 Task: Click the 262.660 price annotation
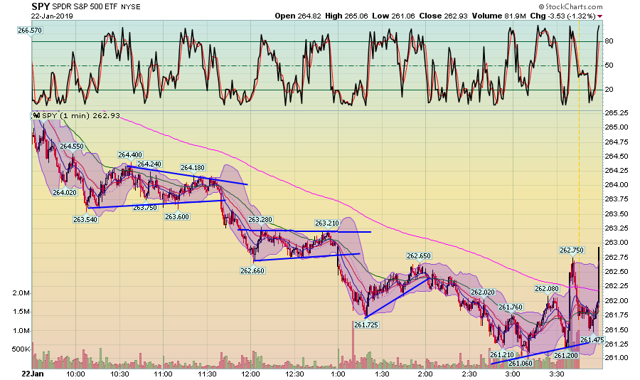(x=252, y=270)
